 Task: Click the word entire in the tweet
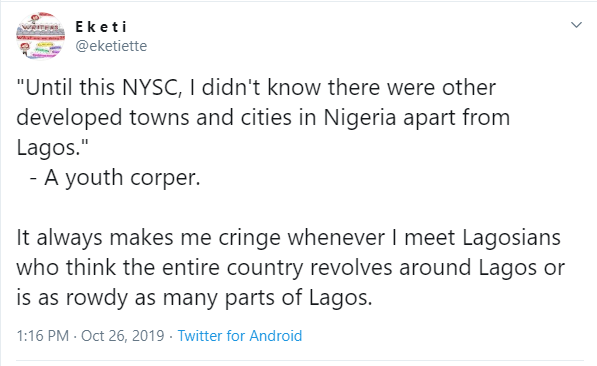click(x=191, y=268)
